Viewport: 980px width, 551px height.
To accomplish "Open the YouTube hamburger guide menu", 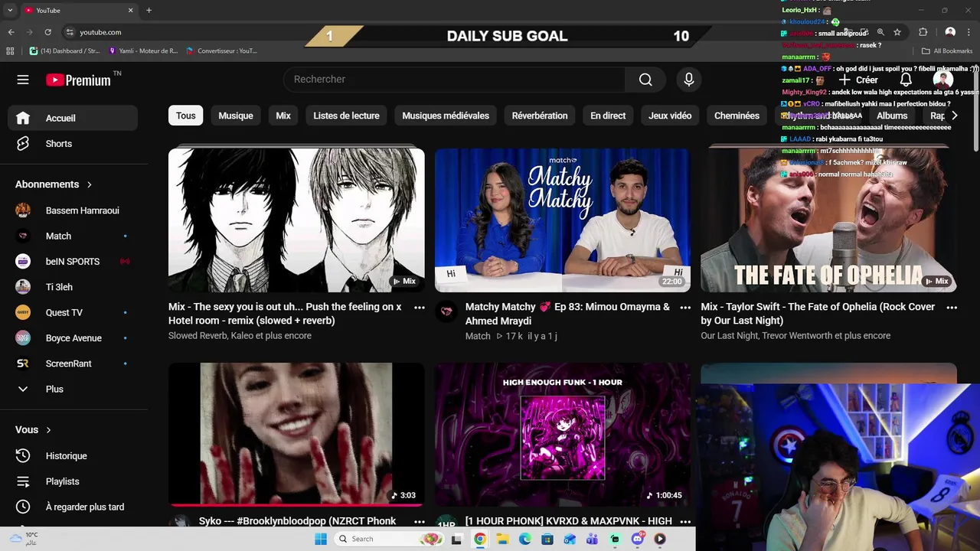I will point(23,80).
